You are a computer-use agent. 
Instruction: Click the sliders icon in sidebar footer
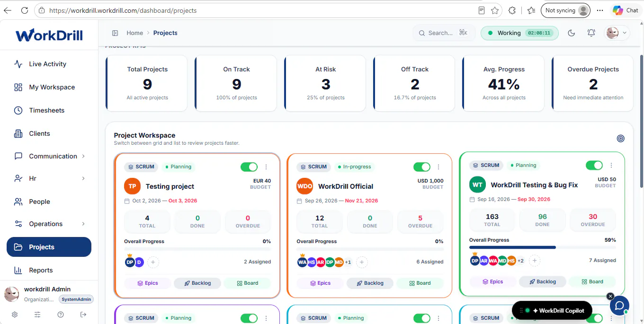point(37,315)
